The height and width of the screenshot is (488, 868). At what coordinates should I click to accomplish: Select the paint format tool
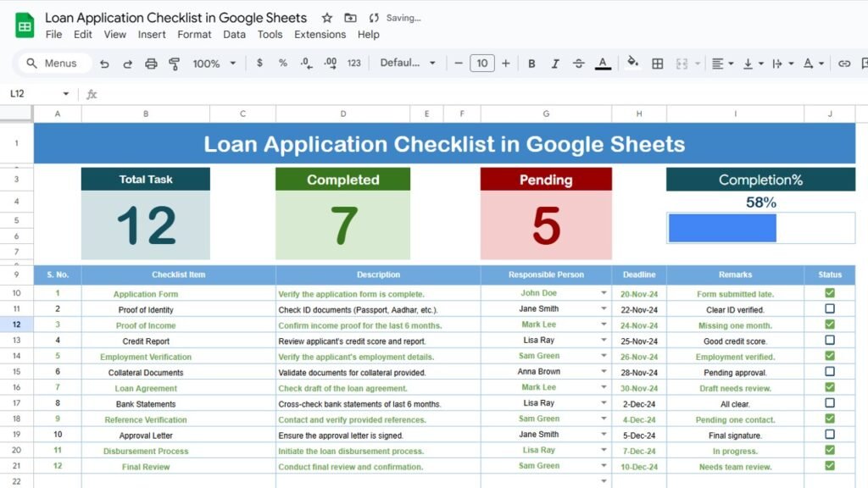pos(175,63)
